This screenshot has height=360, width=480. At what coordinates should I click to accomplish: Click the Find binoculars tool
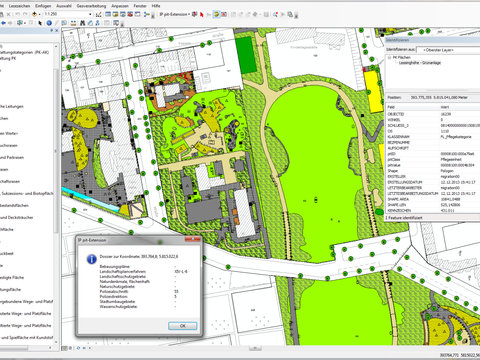[x=82, y=23]
